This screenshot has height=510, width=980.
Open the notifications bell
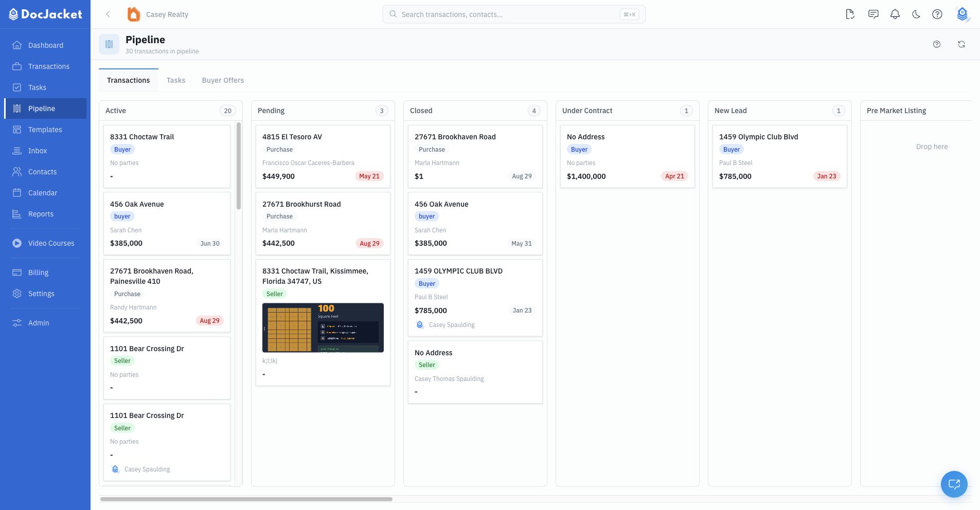tap(895, 14)
